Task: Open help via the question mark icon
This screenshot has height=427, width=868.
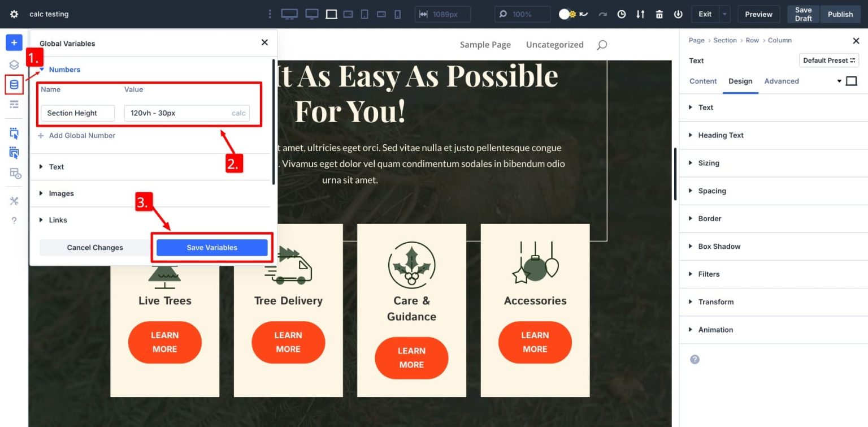Action: pos(14,221)
